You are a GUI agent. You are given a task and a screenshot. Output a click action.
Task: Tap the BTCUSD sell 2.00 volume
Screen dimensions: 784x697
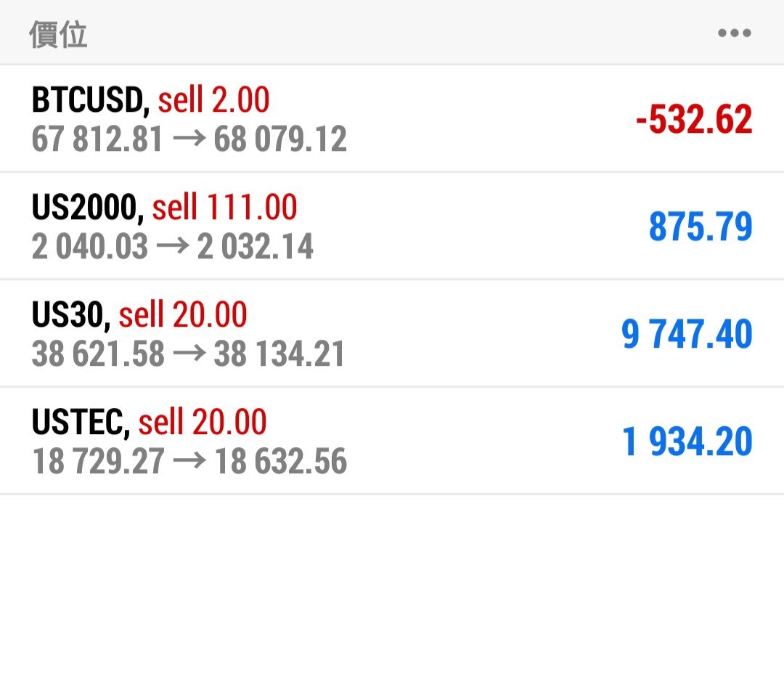[x=214, y=100]
